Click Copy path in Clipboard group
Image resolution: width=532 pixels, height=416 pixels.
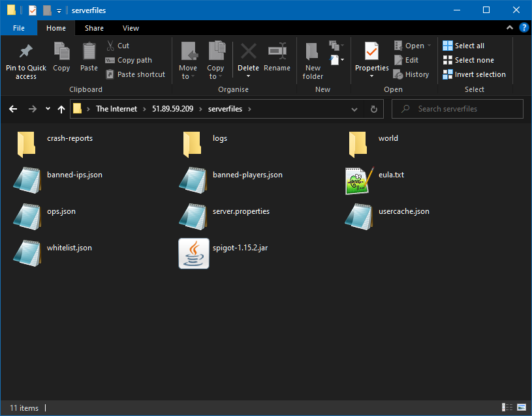click(129, 60)
